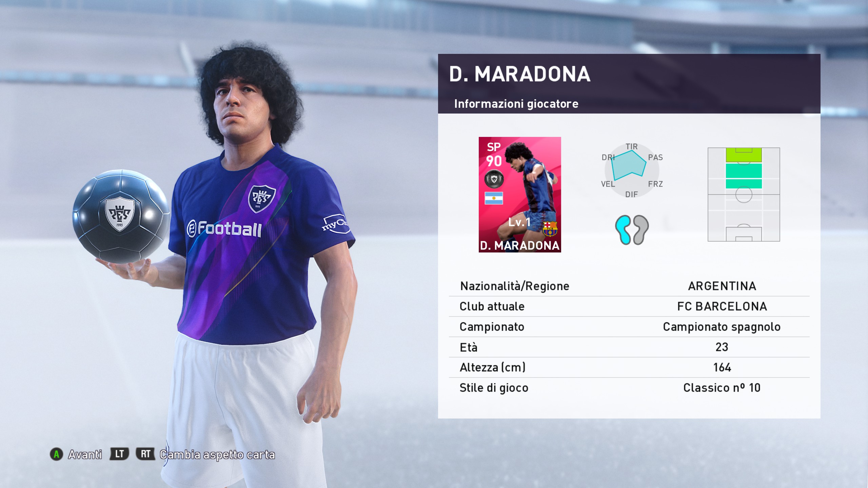Screen dimensions: 868x488
Task: Click the Argentina flag on the card
Action: tap(494, 198)
